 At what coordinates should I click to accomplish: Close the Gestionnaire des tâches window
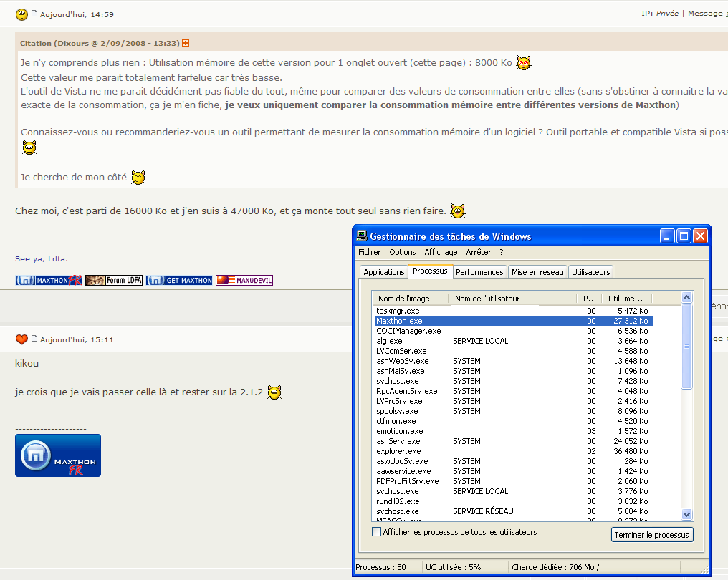click(700, 236)
